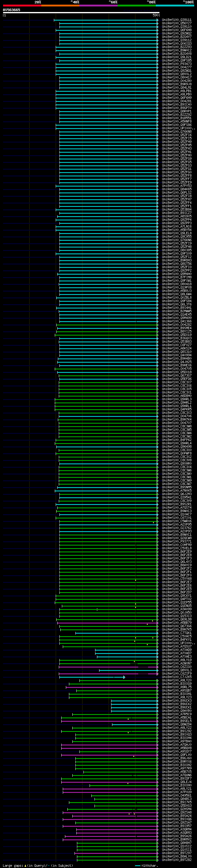
Task: Click the UniRef100_Q8VXL3 label
Action: [x=176, y=670]
